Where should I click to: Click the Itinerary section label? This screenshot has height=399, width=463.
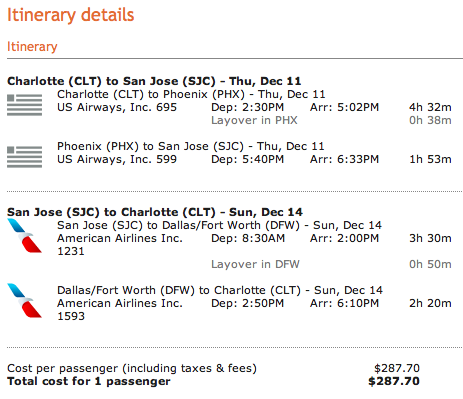(x=32, y=47)
